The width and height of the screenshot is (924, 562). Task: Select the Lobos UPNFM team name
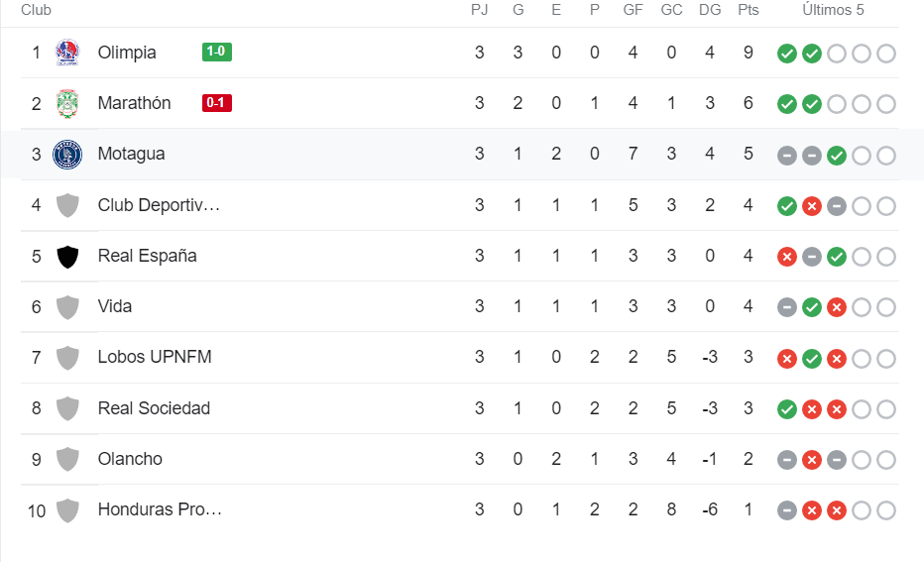click(155, 357)
